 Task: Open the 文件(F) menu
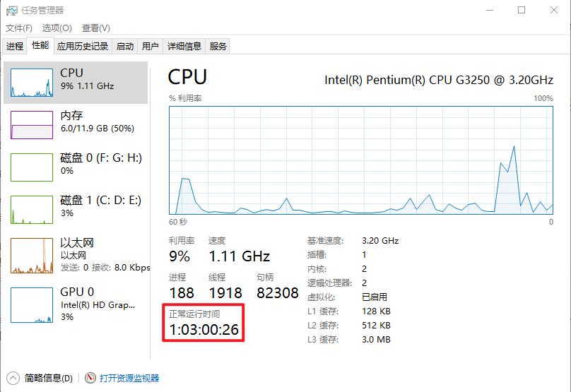20,28
